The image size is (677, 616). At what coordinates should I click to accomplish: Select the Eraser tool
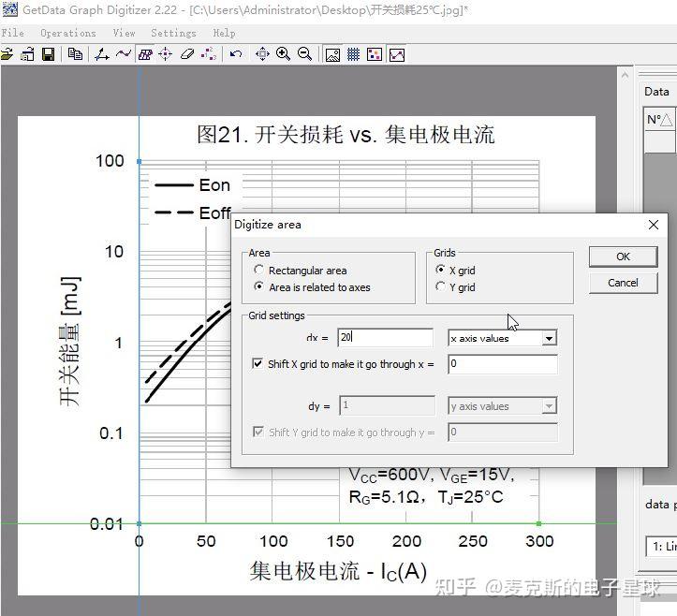click(187, 54)
